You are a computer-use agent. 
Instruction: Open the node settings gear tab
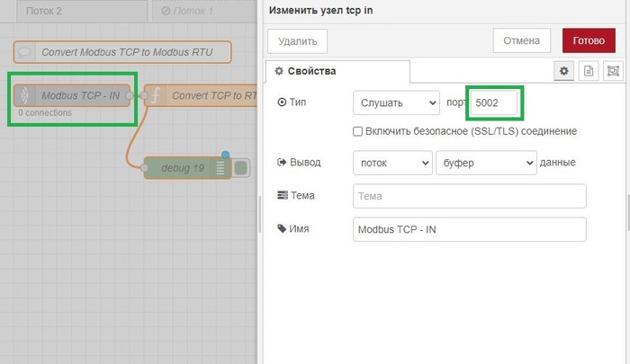(565, 71)
